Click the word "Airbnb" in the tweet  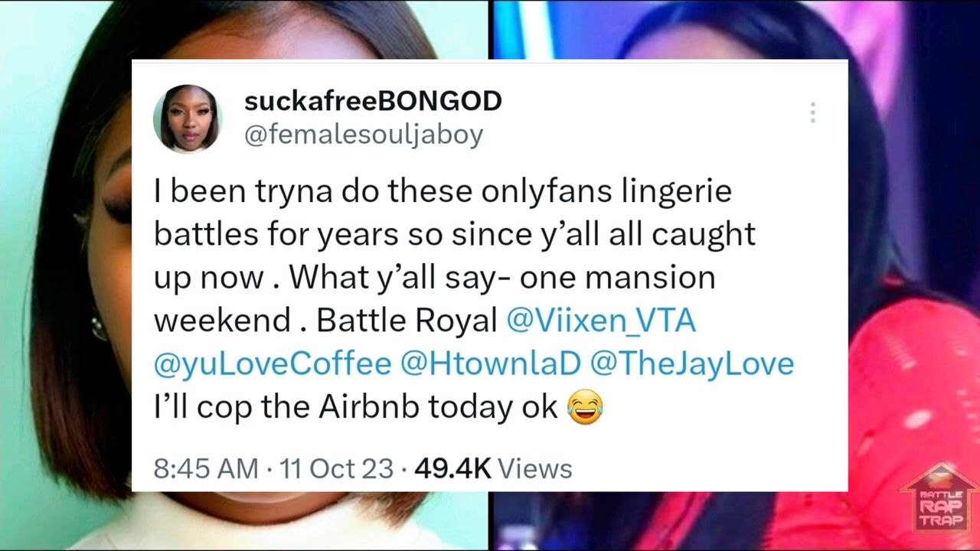point(369,407)
